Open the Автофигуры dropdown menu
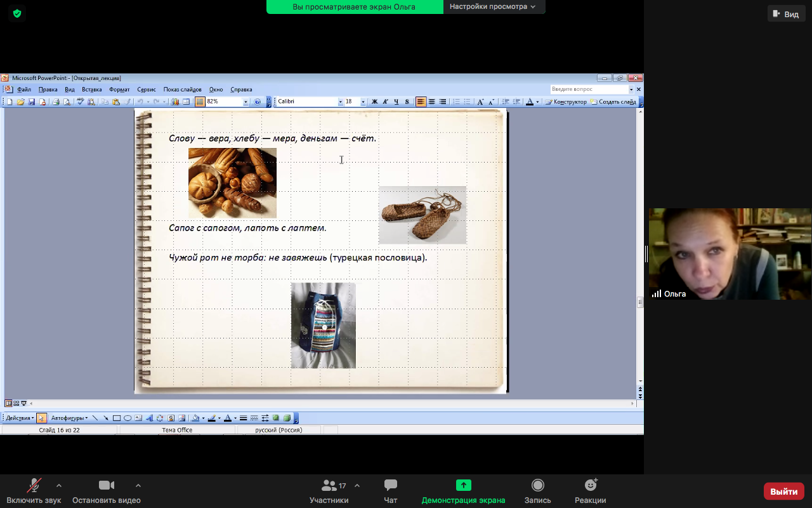This screenshot has height=508, width=812. [x=70, y=418]
